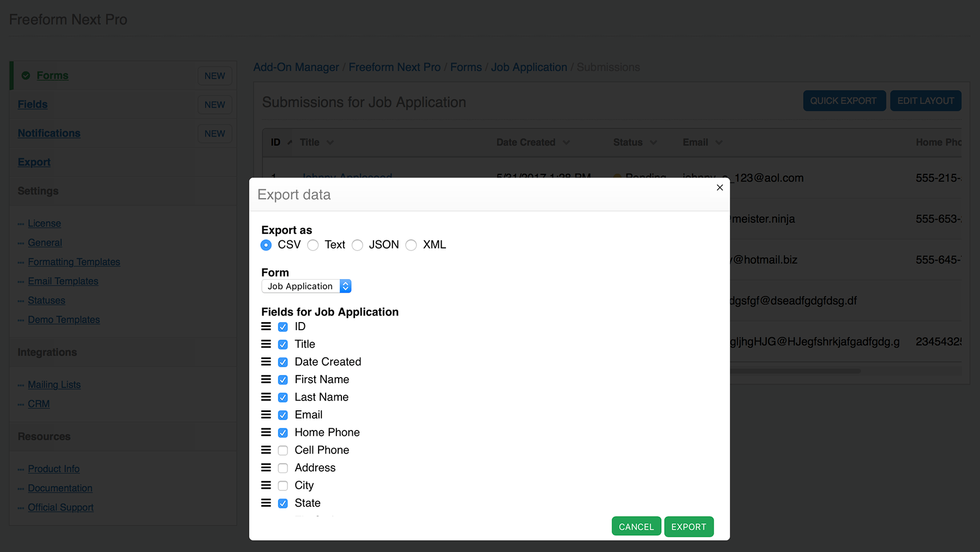
Task: Open the Notifications section in sidebar
Action: pos(49,133)
